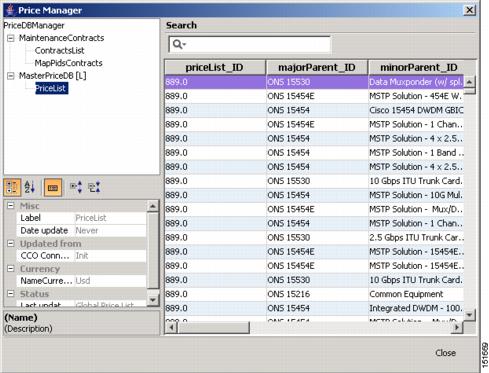
Task: Click properties panel scroll up arrow
Action: tap(153, 206)
